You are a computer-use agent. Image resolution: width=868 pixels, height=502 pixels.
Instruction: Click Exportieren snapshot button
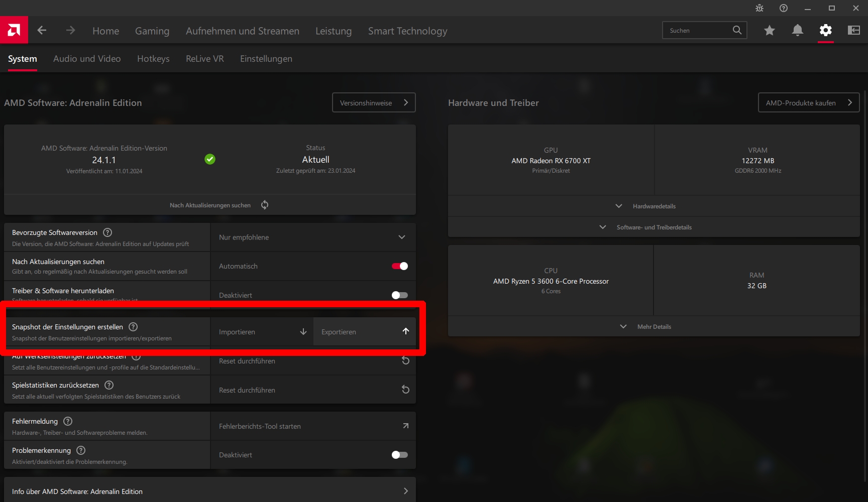pos(365,332)
